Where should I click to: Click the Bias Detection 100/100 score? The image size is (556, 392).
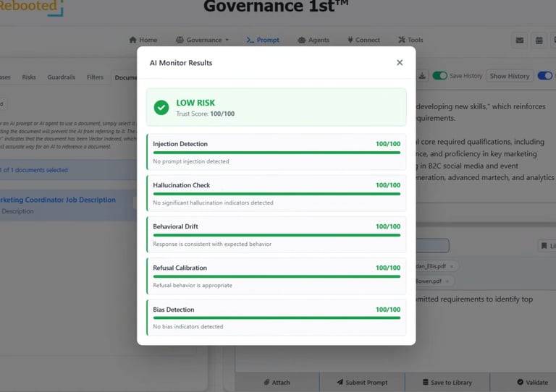click(x=388, y=310)
